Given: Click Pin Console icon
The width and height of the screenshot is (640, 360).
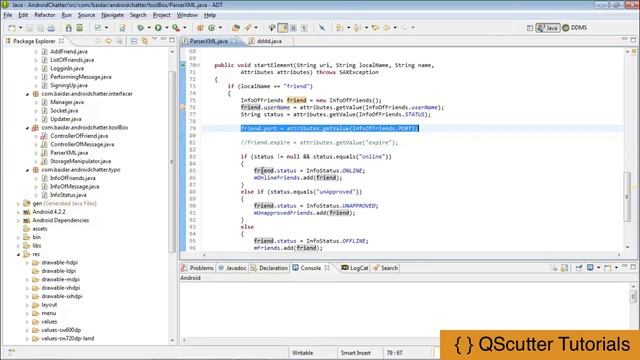Looking at the screenshot, I should coord(579,268).
